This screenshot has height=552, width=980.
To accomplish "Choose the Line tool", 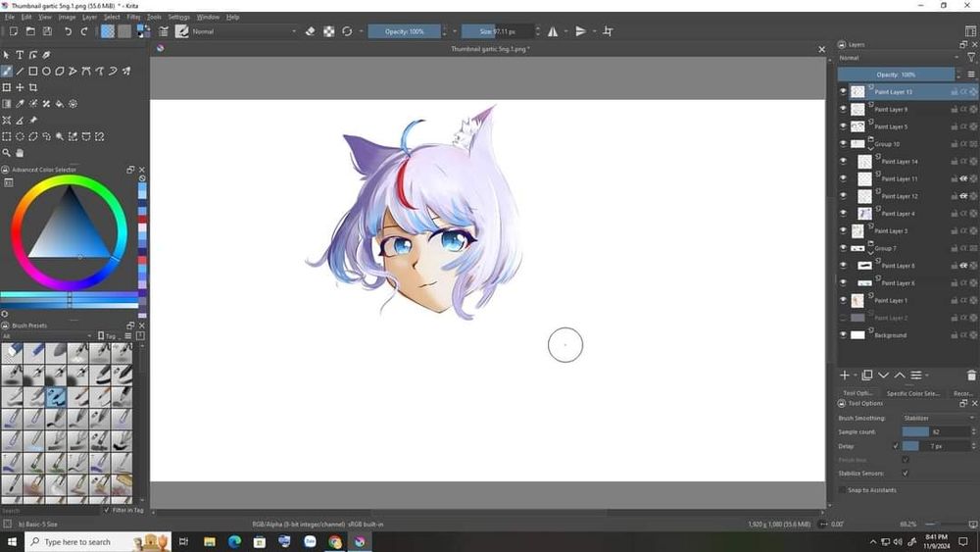I will click(x=20, y=72).
